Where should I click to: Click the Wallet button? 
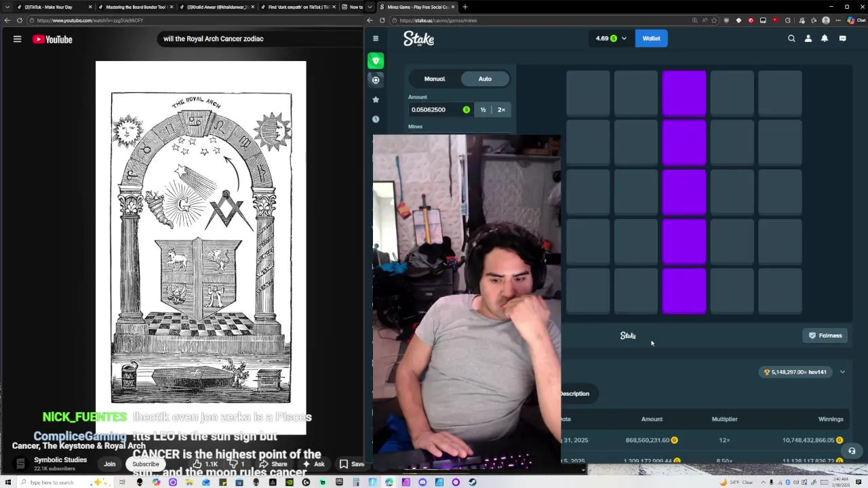pos(651,39)
